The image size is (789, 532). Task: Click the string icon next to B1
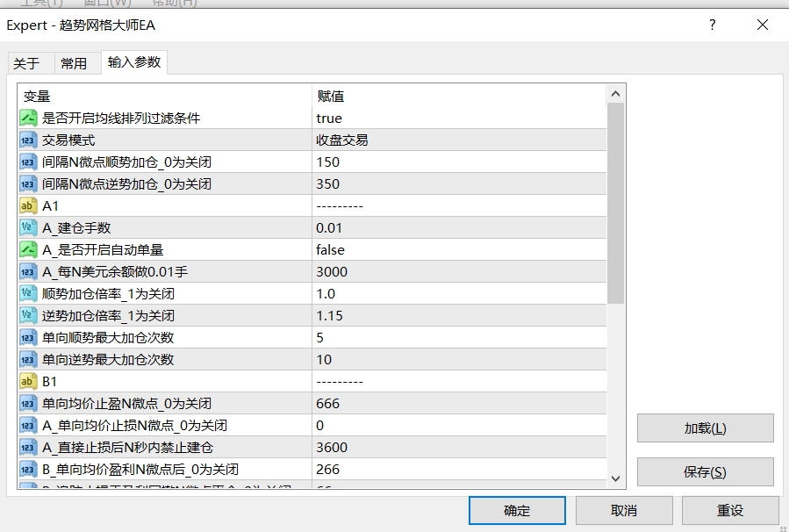[28, 382]
